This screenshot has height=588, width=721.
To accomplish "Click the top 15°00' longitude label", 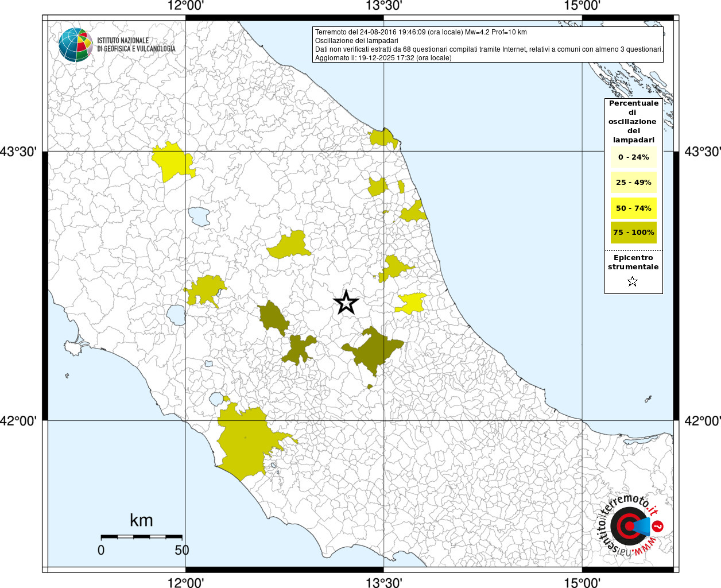I will (x=582, y=6).
